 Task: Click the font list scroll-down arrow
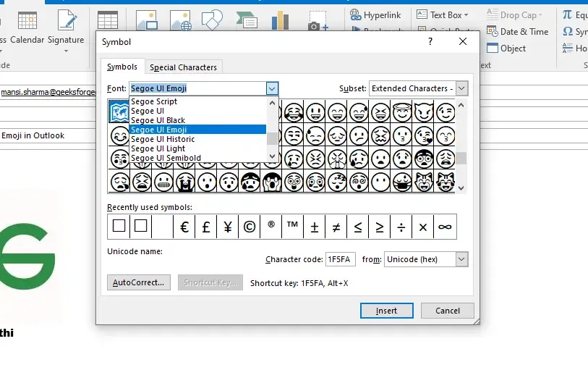coord(272,156)
